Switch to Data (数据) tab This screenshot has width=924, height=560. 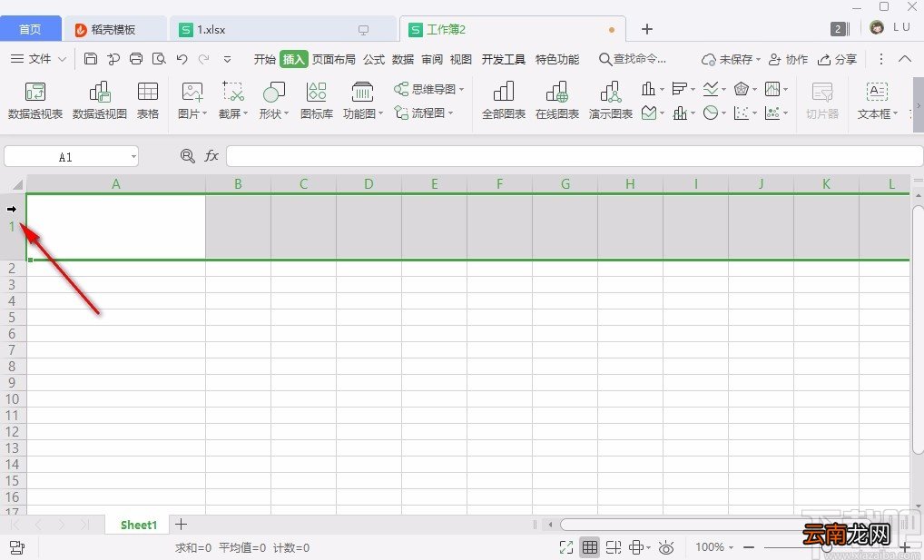click(403, 60)
